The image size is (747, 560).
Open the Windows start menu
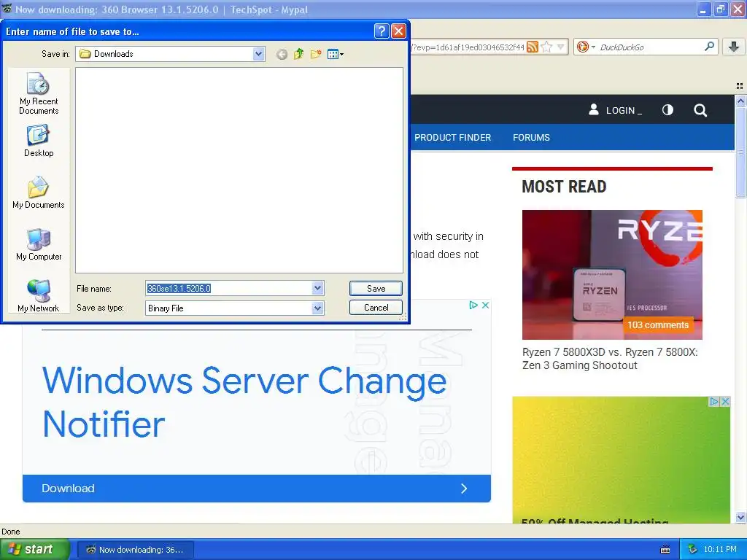point(34,550)
